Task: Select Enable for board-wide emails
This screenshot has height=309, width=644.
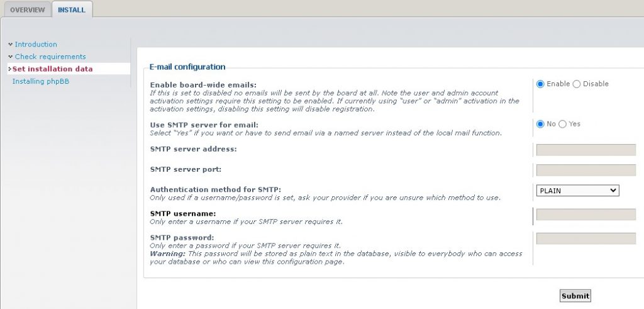Action: tap(540, 84)
